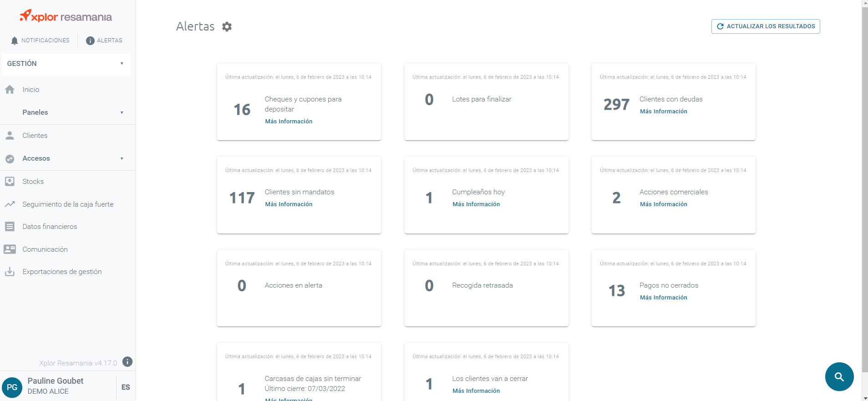
Task: Expand the Paneles submenu arrow
Action: pyautogui.click(x=122, y=112)
